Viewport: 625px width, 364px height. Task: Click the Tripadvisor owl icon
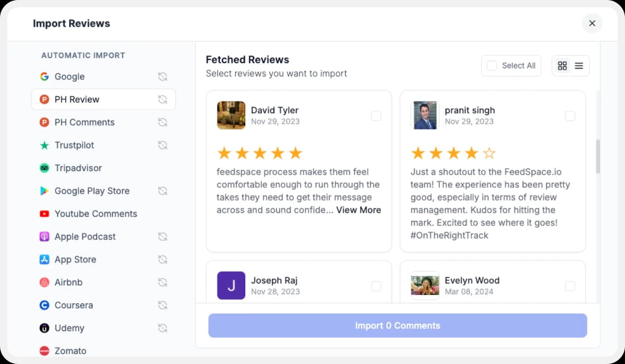[44, 168]
